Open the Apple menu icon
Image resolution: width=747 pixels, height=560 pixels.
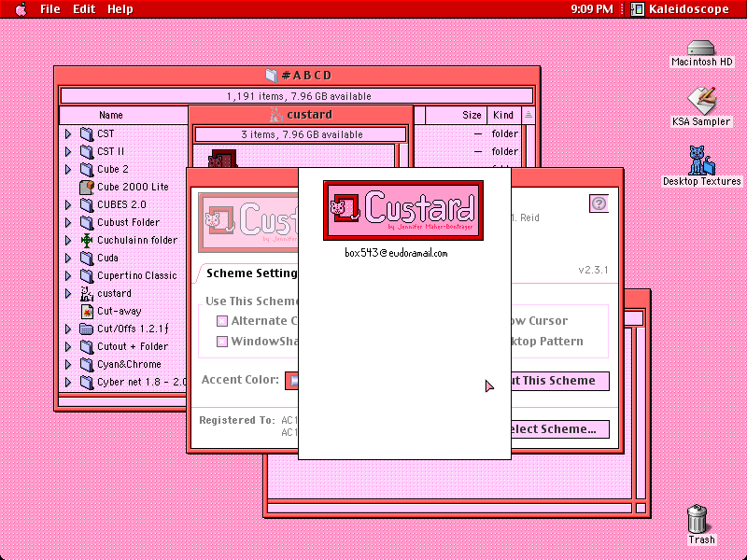tap(21, 9)
